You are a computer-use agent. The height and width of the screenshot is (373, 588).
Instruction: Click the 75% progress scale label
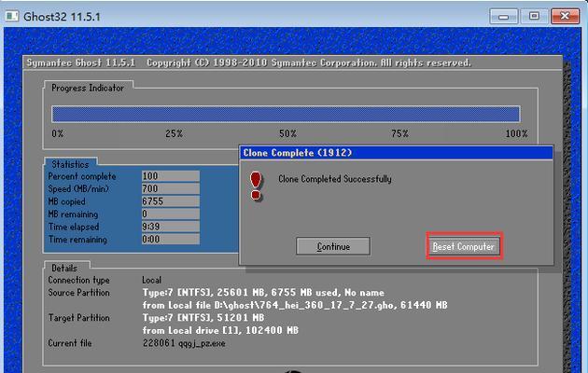tap(399, 133)
